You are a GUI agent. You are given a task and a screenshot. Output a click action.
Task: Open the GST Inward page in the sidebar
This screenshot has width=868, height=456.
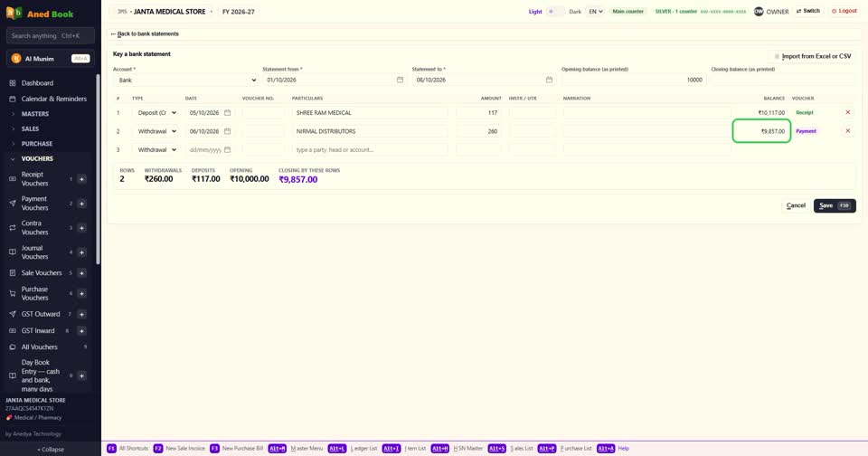coord(38,331)
